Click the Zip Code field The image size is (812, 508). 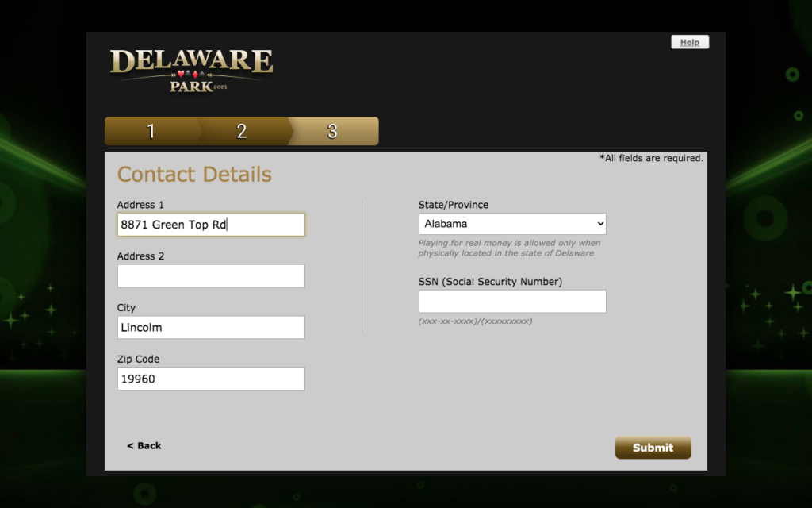[211, 379]
